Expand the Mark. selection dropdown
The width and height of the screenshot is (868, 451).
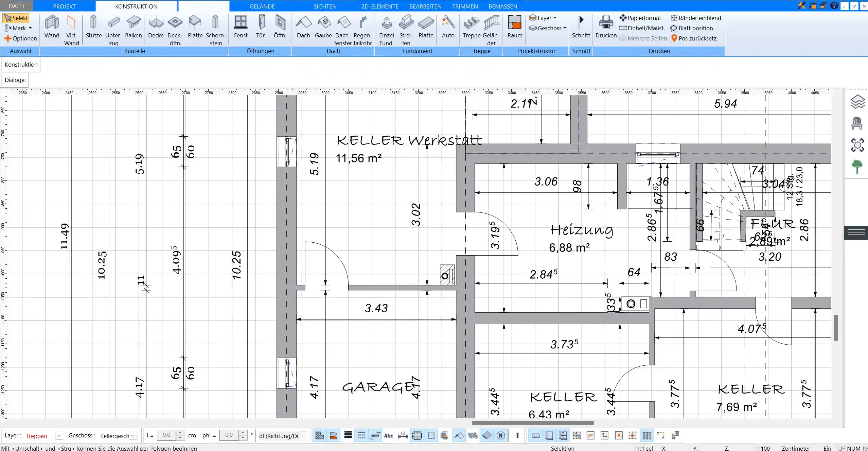pyautogui.click(x=18, y=28)
